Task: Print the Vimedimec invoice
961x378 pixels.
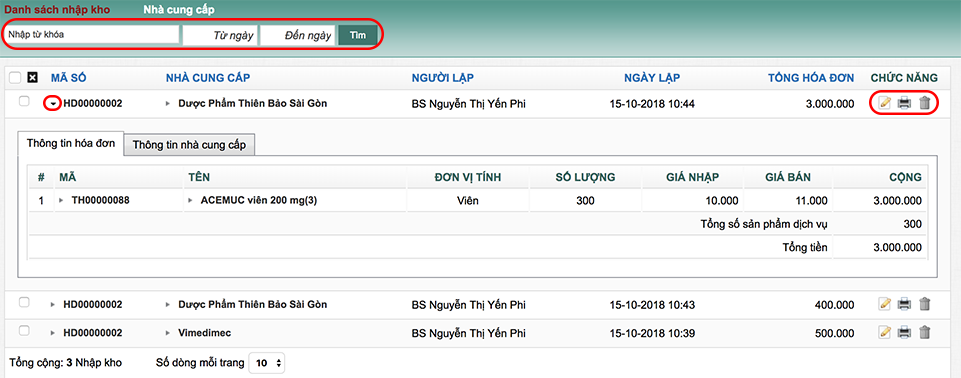Action: [x=904, y=333]
